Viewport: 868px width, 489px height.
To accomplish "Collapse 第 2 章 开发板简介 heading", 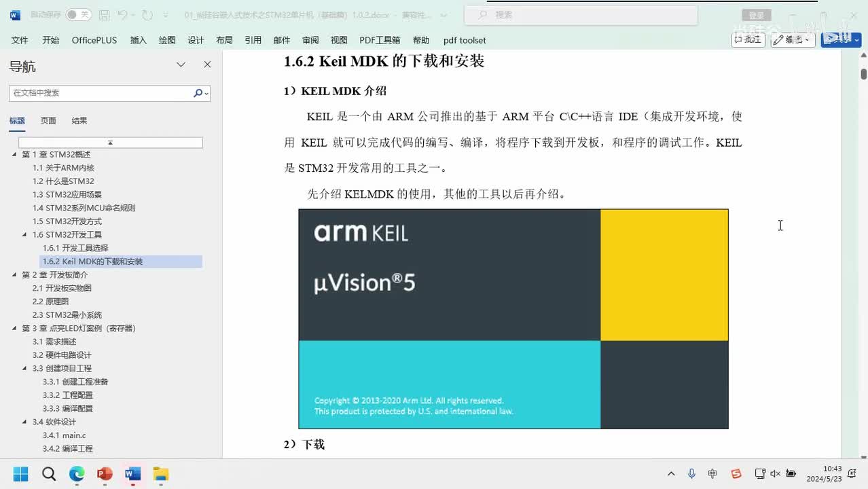I will point(14,275).
